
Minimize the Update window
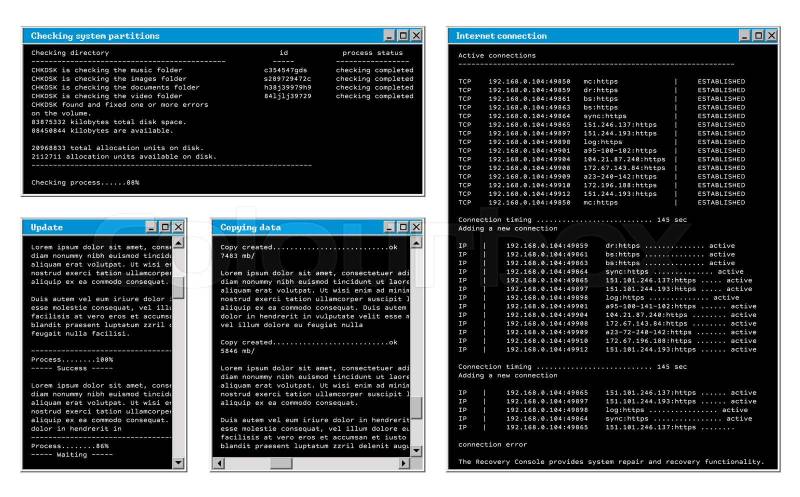point(152,227)
